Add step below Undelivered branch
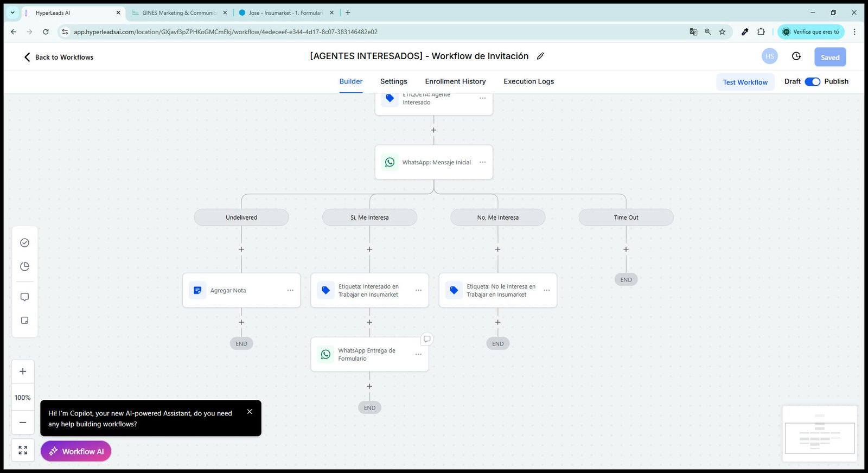868x473 pixels. click(x=241, y=250)
